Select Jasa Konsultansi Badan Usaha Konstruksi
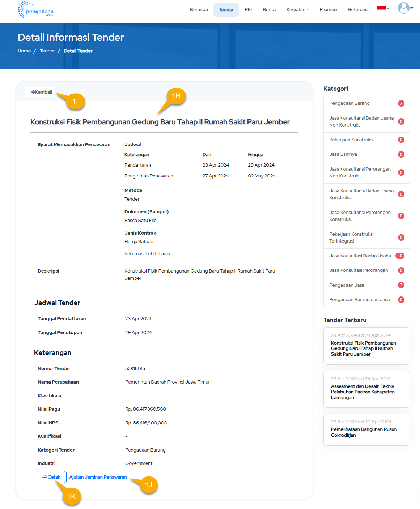This screenshot has width=420, height=509. point(367,194)
